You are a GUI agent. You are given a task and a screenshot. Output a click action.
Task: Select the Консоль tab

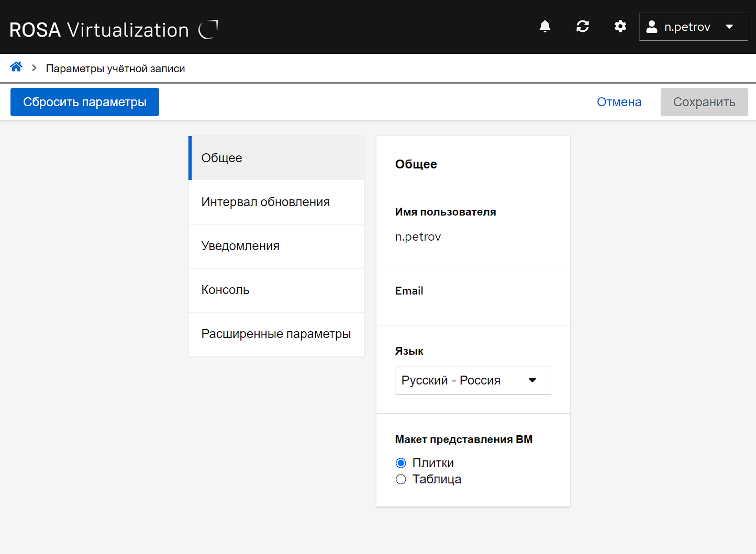click(276, 290)
